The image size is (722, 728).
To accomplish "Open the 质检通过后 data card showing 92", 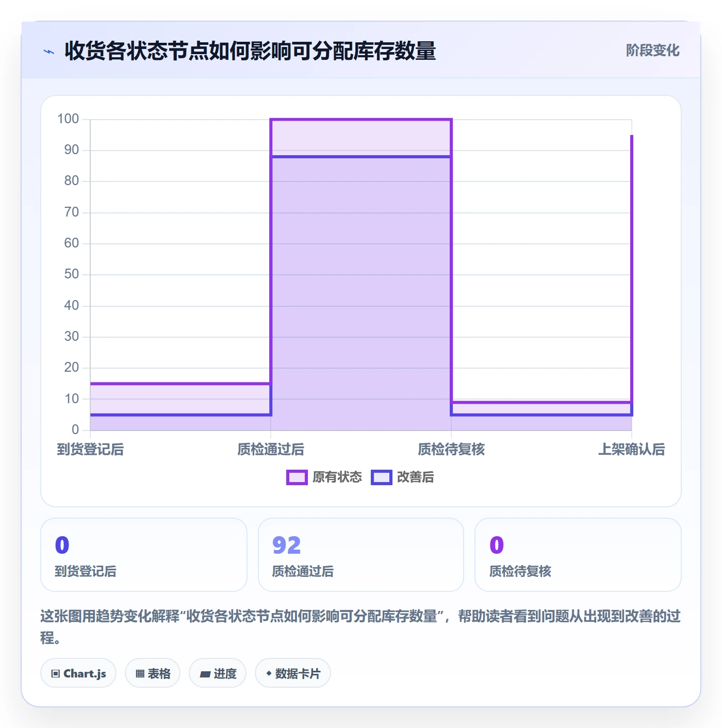I will tap(361, 555).
